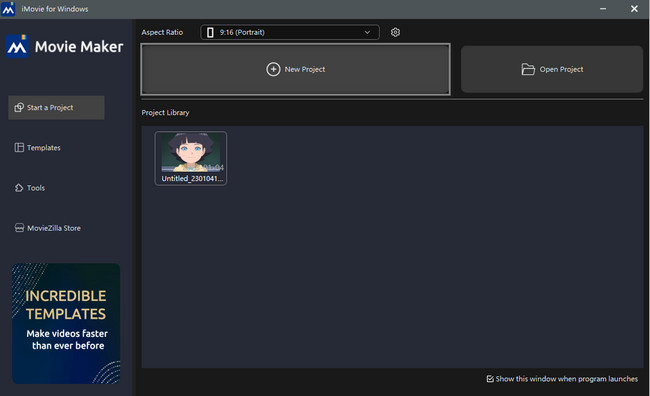
Task: Click the Tools sidebar icon
Action: tap(19, 188)
